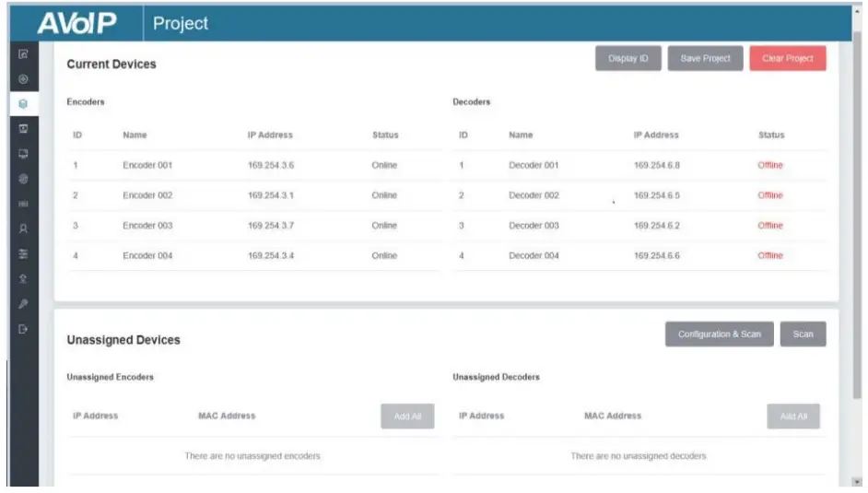Open the small grid sidebar icon under the globe

pos(23,204)
